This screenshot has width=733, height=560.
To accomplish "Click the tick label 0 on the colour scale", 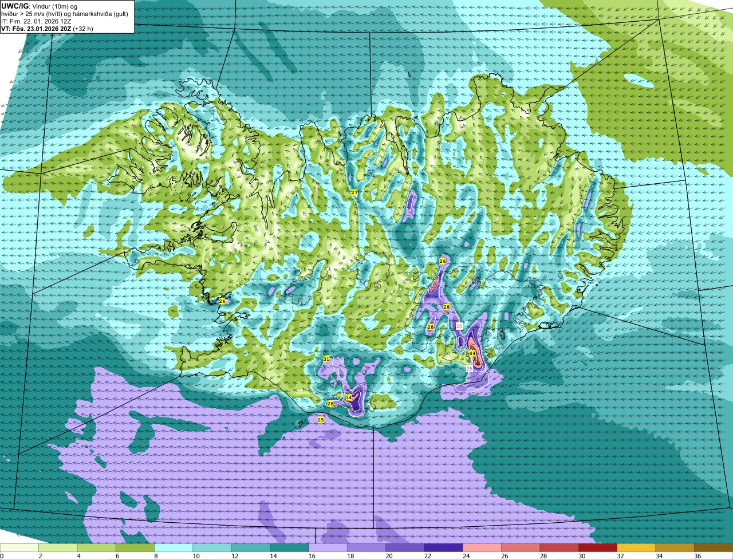I will click(2, 556).
